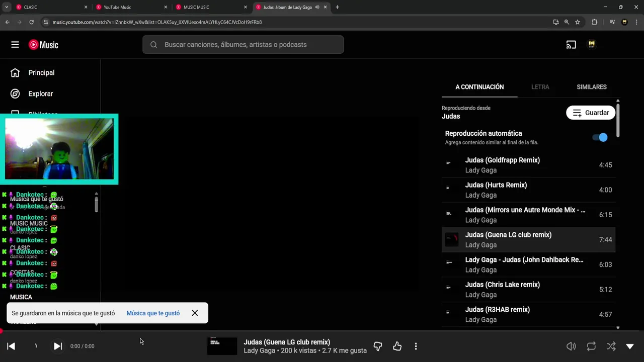Skip to the previous track
This screenshot has width=644, height=362.
pos(11,346)
